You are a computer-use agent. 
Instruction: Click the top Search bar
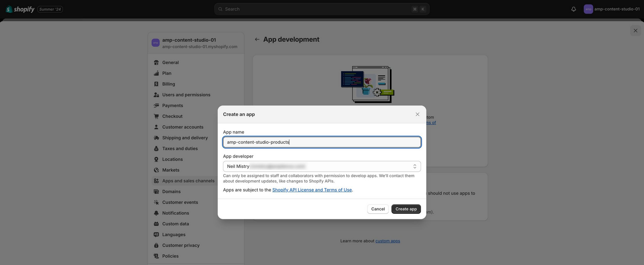pyautogui.click(x=322, y=9)
